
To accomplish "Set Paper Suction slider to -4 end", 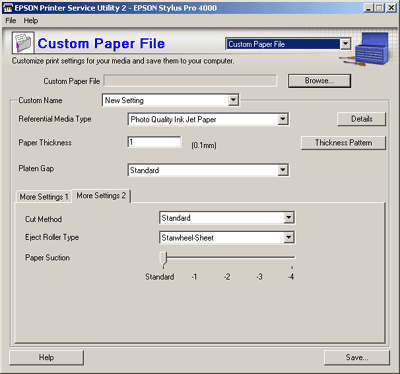I will point(292,257).
